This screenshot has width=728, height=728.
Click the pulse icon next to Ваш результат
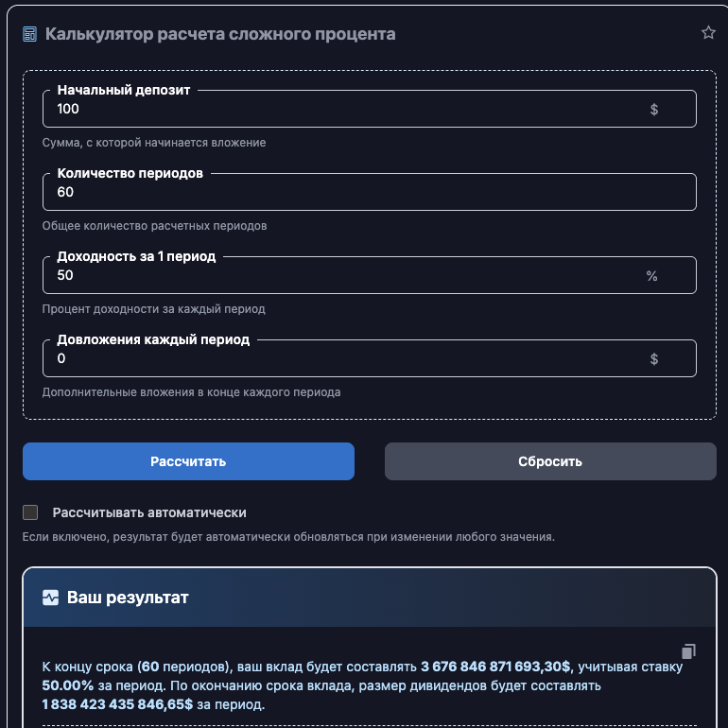[51, 598]
